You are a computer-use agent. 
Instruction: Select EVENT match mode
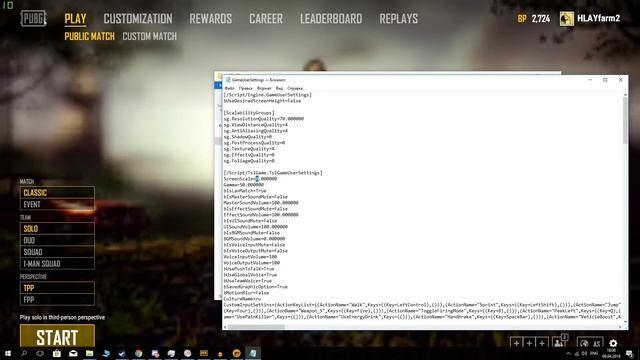pos(57,204)
